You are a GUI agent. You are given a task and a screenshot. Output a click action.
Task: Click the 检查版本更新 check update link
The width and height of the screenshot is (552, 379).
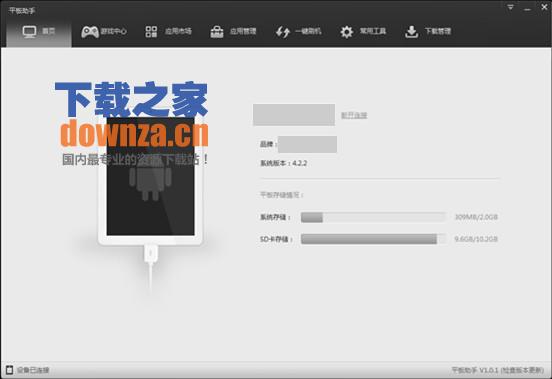point(522,370)
